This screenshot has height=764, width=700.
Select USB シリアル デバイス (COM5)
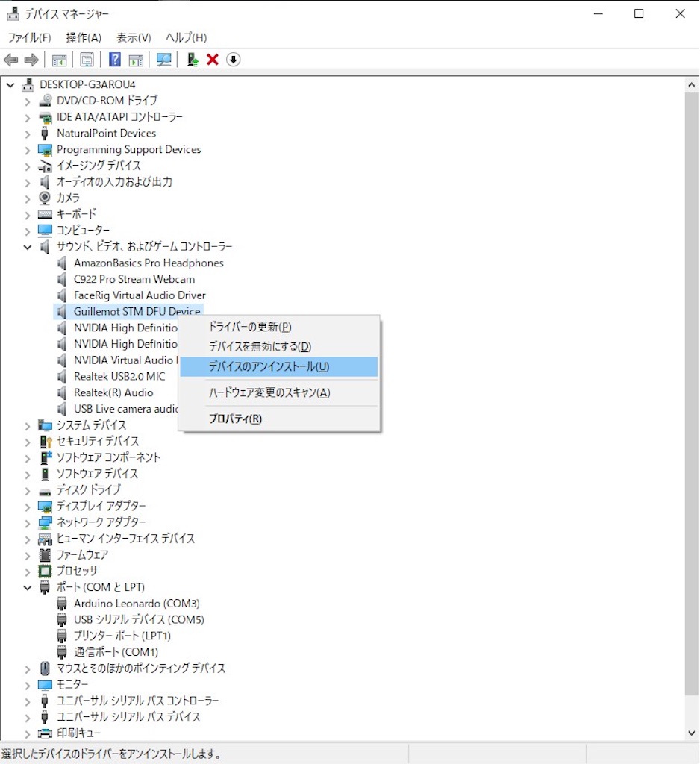point(139,620)
